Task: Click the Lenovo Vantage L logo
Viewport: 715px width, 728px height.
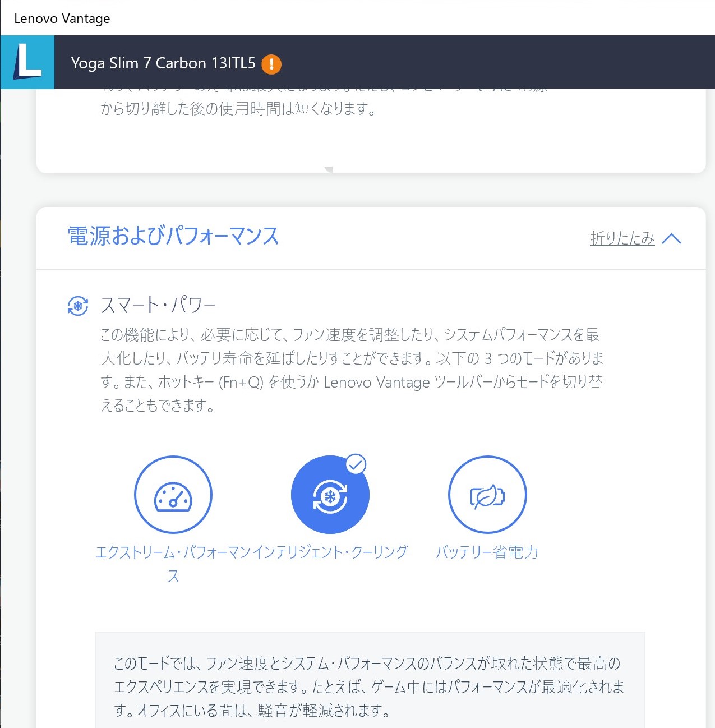Action: (27, 62)
